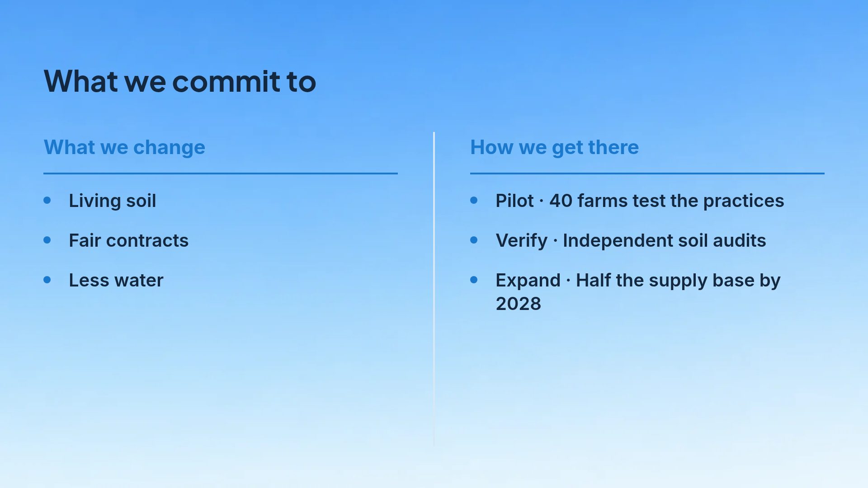The image size is (868, 488).
Task: Click the bullet dot beside 'Pilot'
Action: (x=474, y=200)
